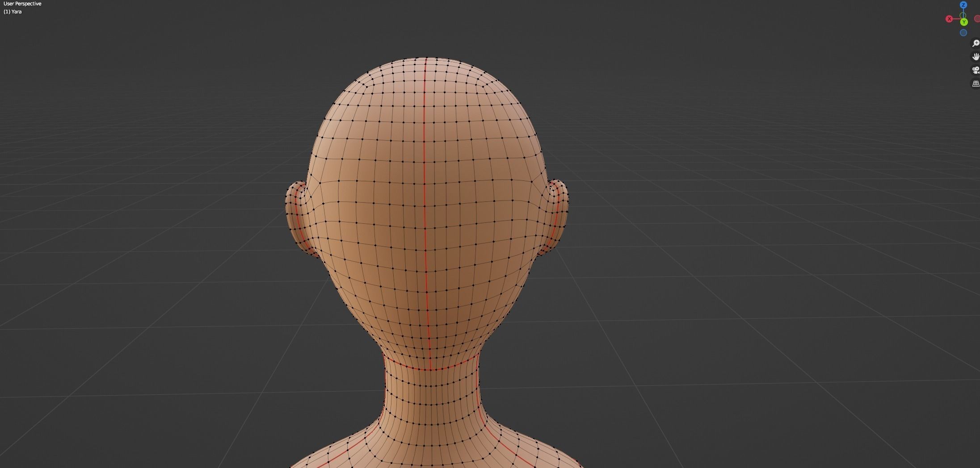Toggle perspective/orthographic grid icon

click(x=976, y=84)
